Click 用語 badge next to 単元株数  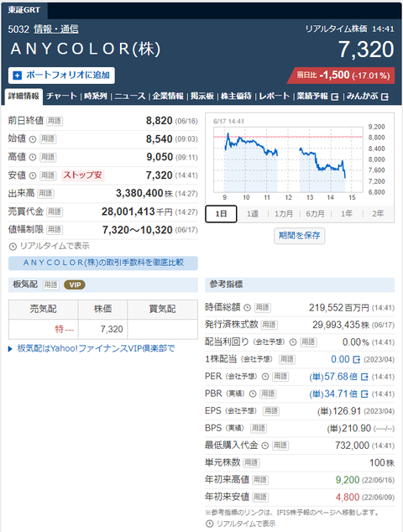point(251,462)
